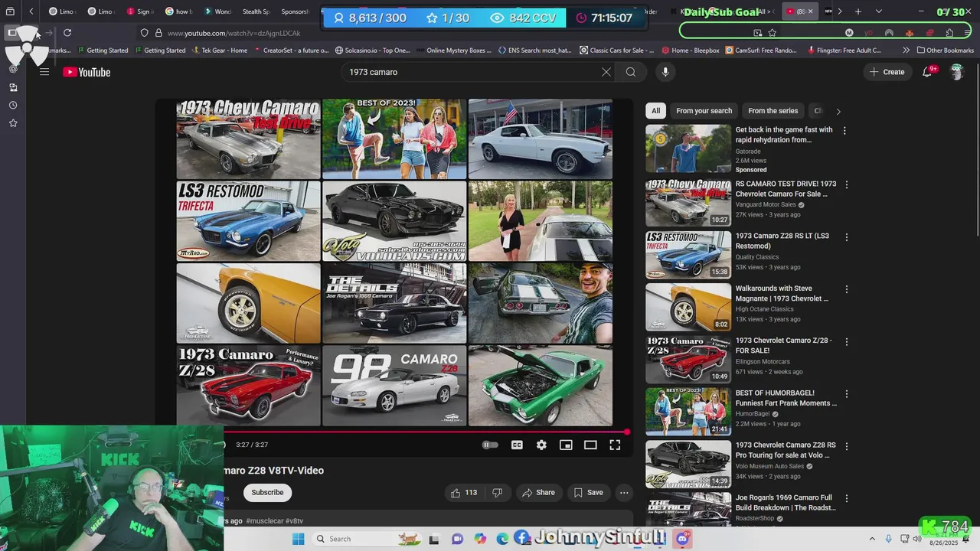
Task: Click the magnifier search button
Action: click(631, 72)
